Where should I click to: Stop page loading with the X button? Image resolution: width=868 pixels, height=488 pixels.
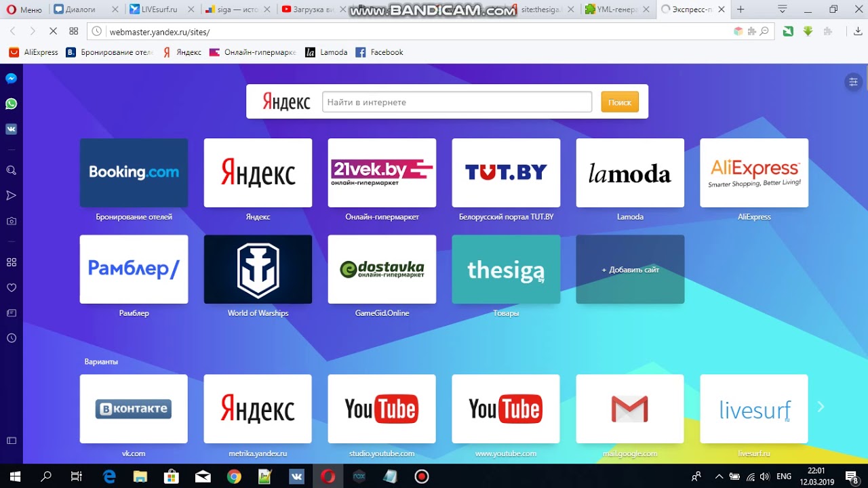(x=53, y=31)
